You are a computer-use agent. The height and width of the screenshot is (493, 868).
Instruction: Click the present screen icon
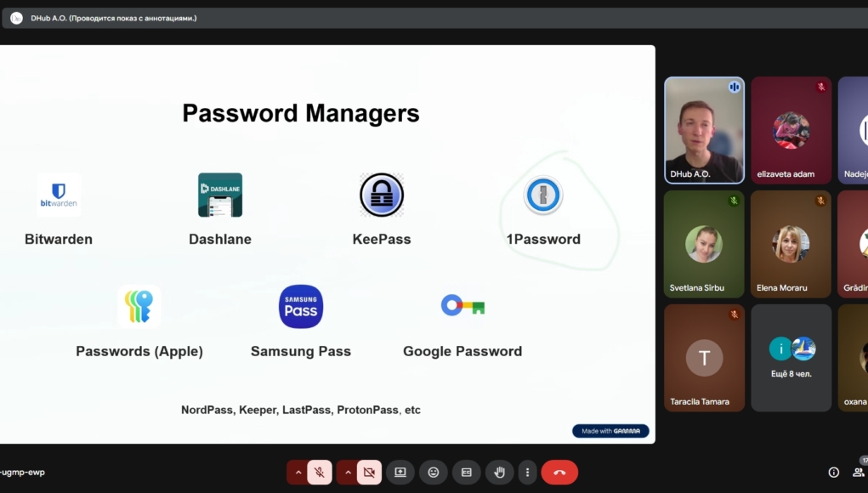coord(400,472)
